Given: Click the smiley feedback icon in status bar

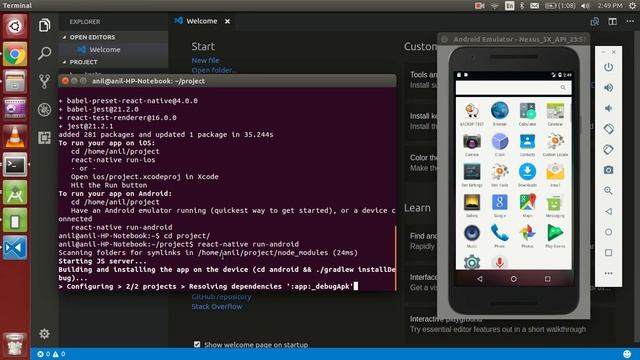Looking at the screenshot, I should (627, 354).
